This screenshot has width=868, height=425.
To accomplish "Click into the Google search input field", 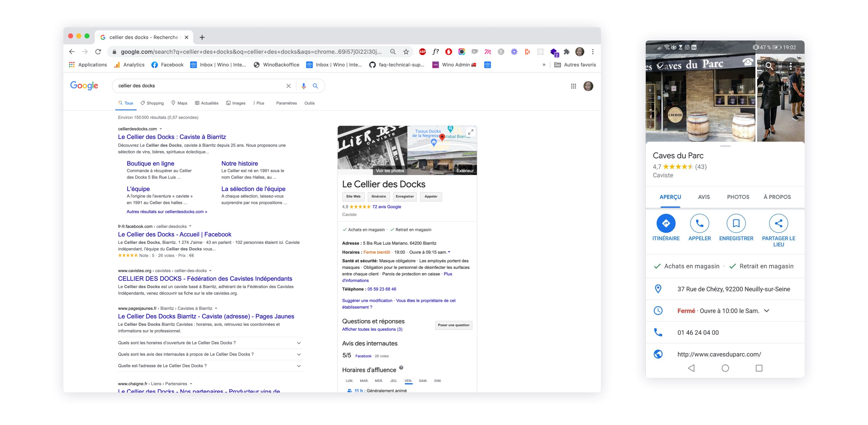I will click(x=200, y=86).
